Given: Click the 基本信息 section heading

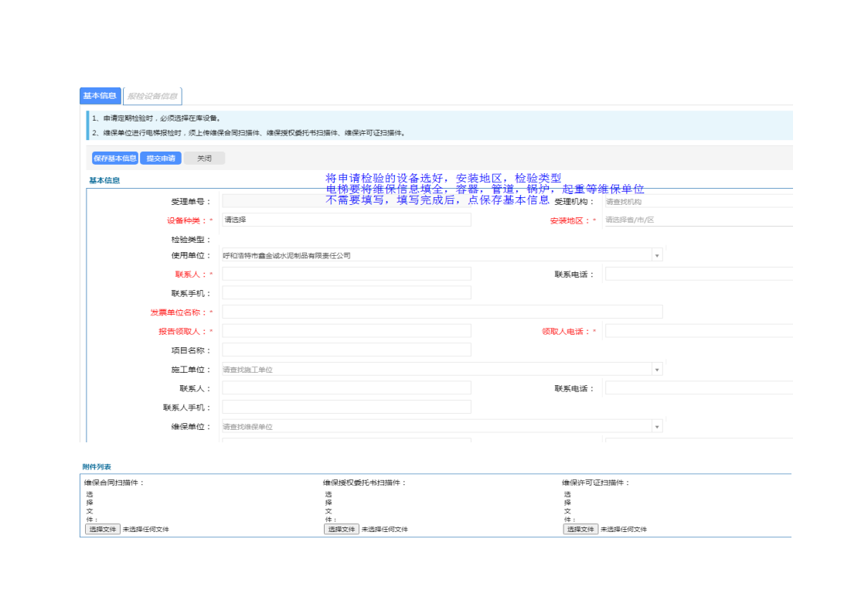Looking at the screenshot, I should pos(104,180).
